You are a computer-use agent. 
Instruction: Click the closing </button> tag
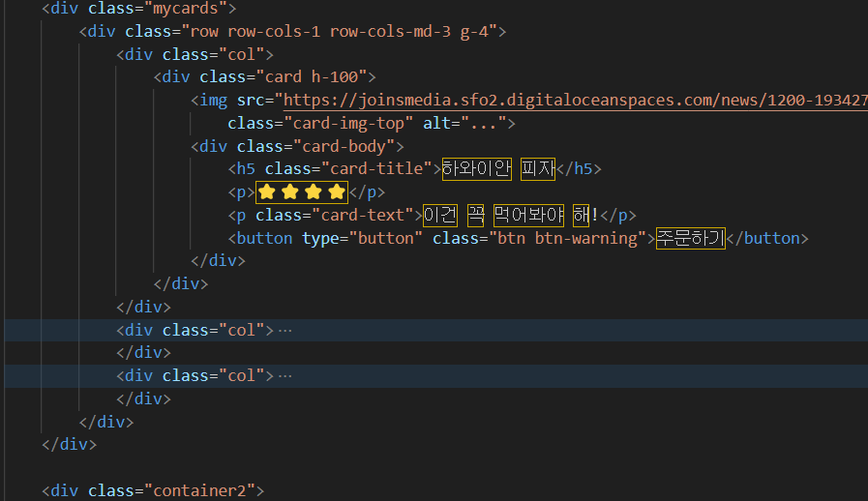click(x=767, y=239)
